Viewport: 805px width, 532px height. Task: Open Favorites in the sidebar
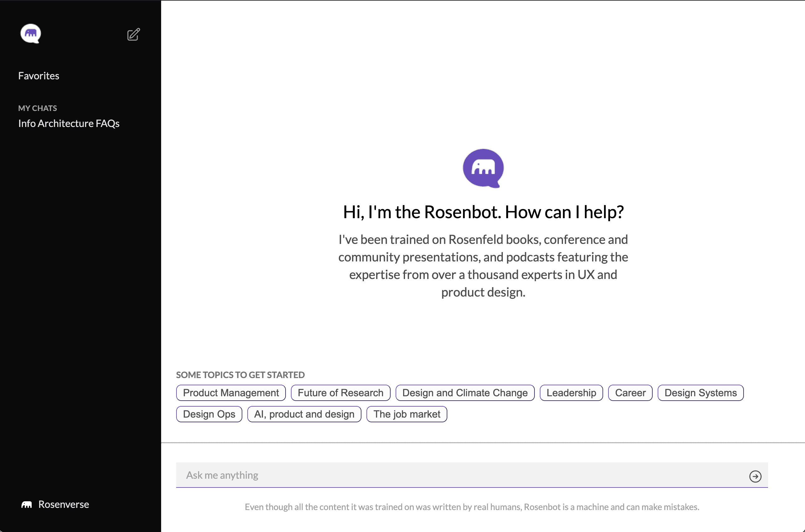pyautogui.click(x=39, y=76)
